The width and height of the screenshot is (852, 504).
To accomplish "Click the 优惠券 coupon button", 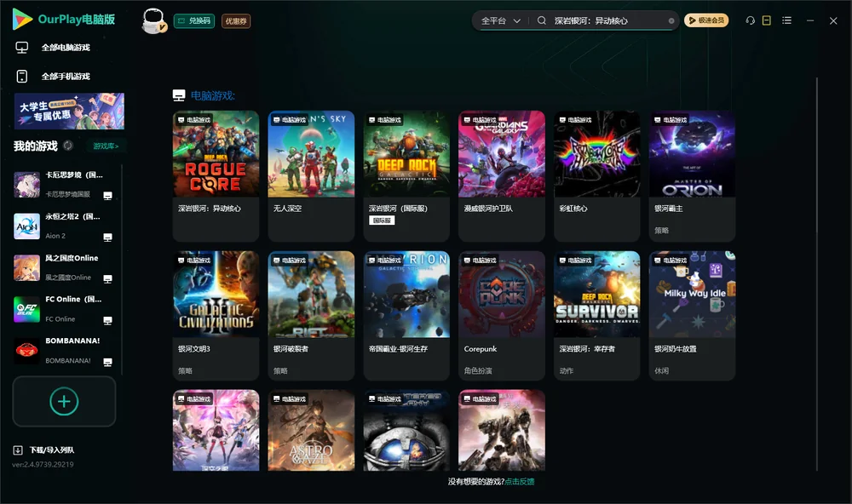I will [x=236, y=21].
